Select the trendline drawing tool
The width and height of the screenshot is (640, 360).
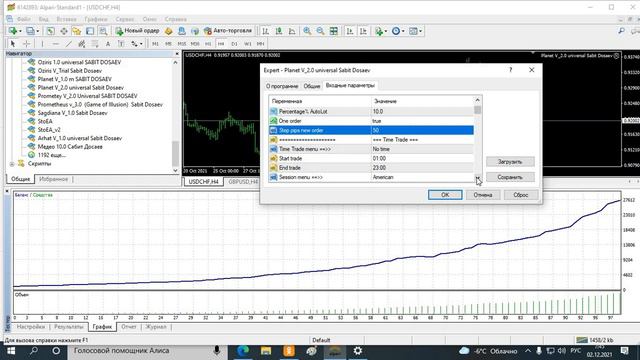coord(69,44)
